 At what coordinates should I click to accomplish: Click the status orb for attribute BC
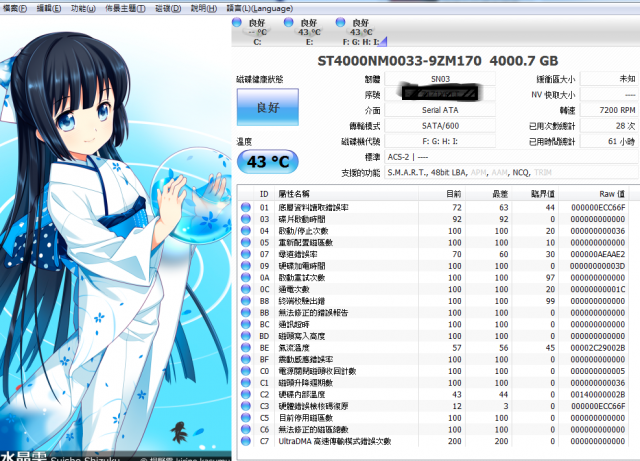pyautogui.click(x=246, y=324)
